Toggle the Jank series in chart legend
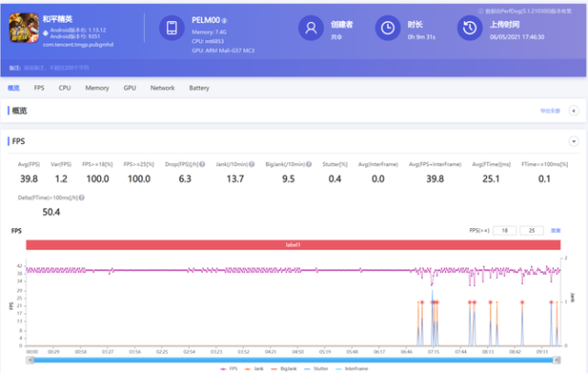The width and height of the screenshot is (588, 373). (254, 368)
